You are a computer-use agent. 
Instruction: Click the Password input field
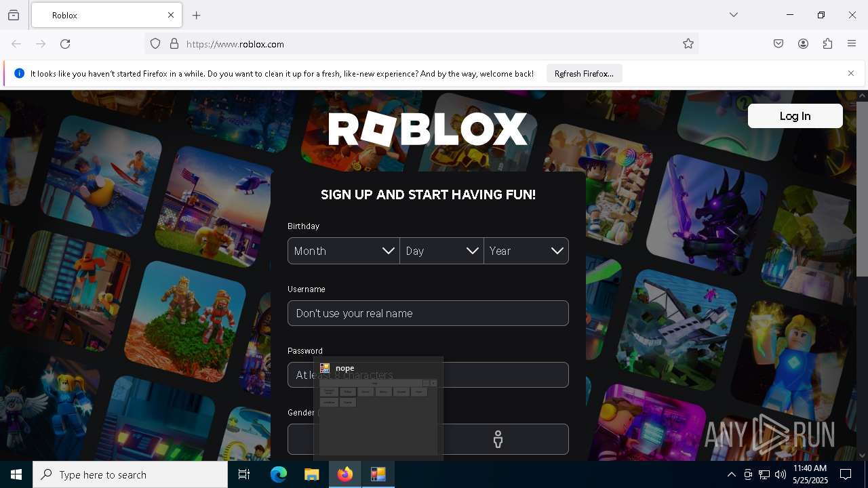[428, 375]
